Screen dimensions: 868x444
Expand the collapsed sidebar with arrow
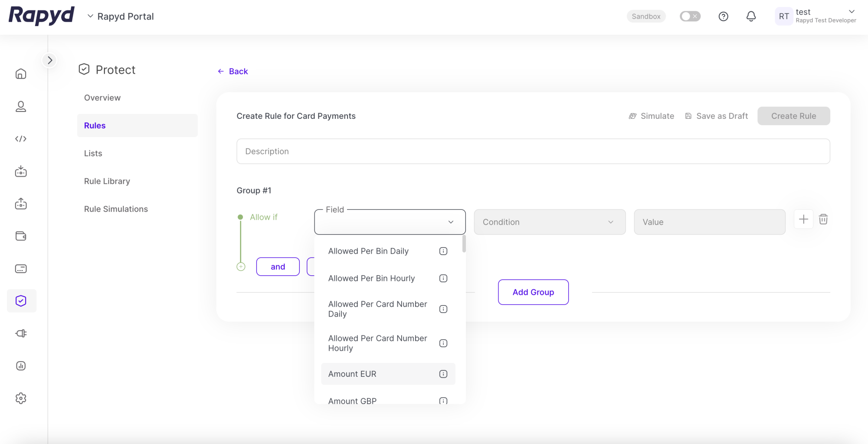coord(50,60)
